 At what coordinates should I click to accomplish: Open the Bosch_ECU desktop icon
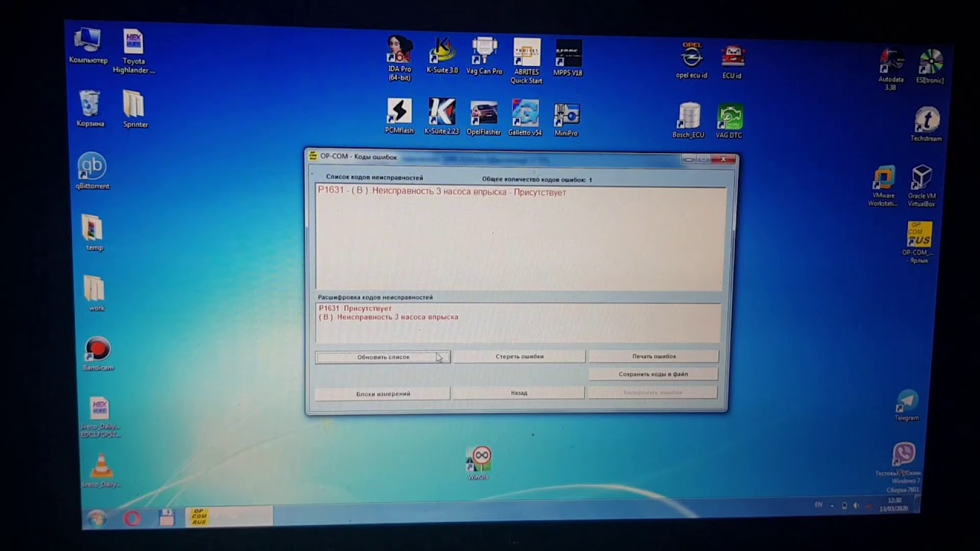[688, 121]
